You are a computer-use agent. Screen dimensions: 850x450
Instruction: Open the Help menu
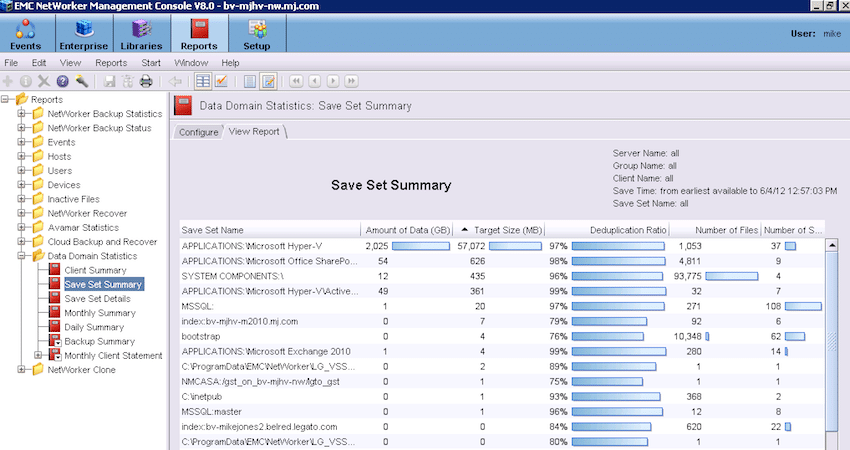point(230,63)
